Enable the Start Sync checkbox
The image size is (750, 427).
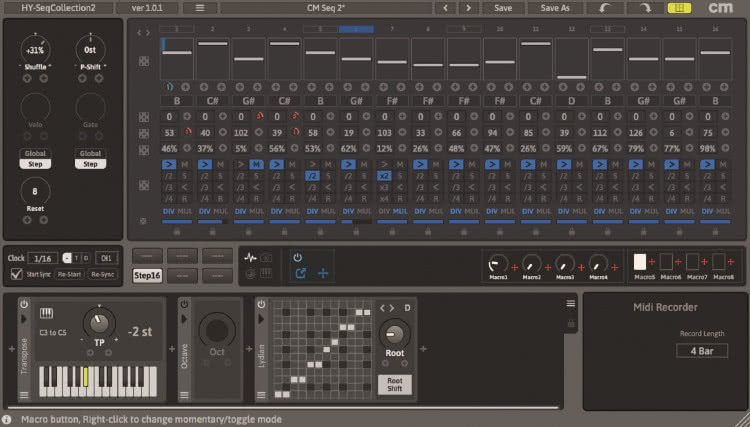pyautogui.click(x=15, y=273)
